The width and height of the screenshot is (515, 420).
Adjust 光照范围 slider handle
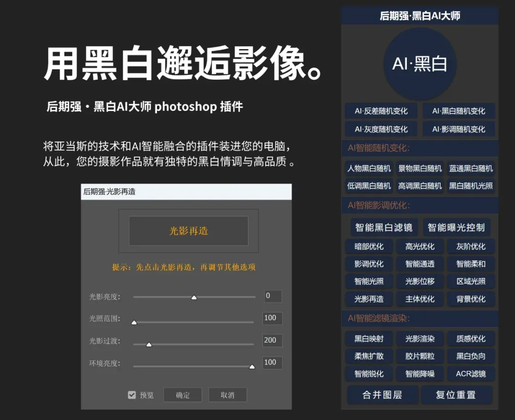[x=134, y=322]
